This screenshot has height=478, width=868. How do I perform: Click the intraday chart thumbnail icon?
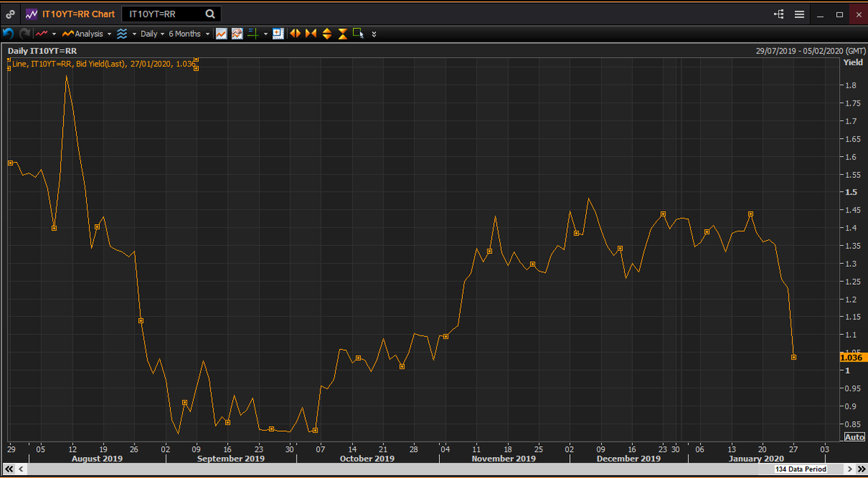pyautogui.click(x=278, y=33)
